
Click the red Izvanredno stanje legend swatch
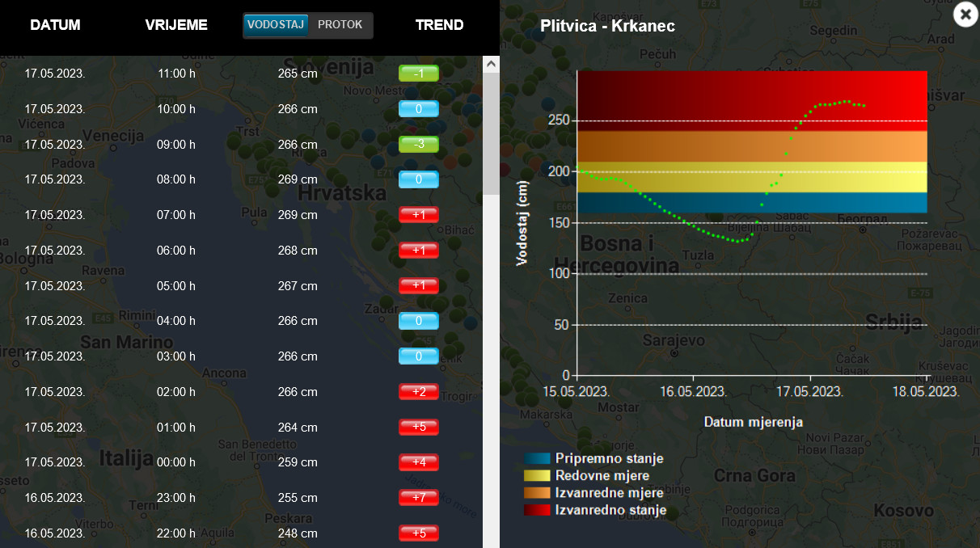pos(537,510)
